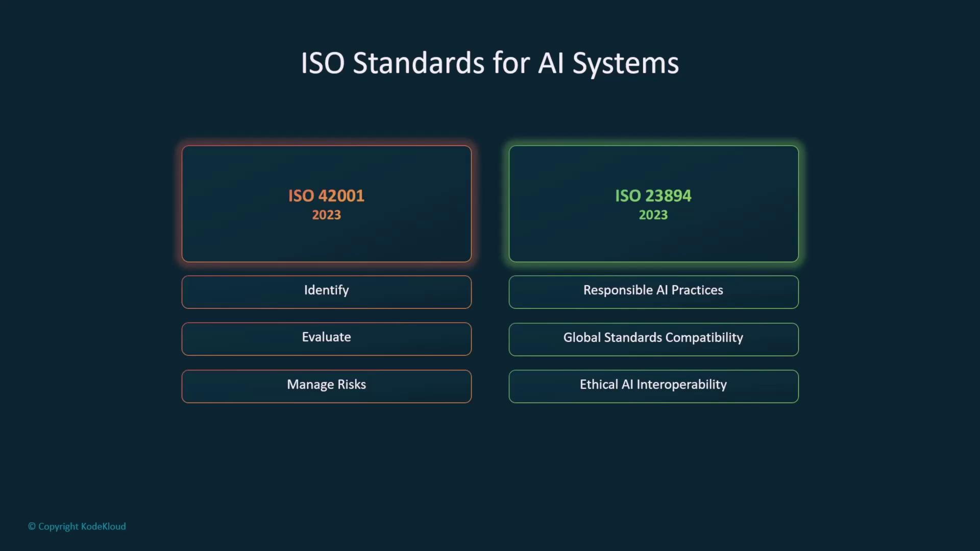This screenshot has height=551, width=980.
Task: Select the orange ISO 42001 heading text
Action: [326, 196]
